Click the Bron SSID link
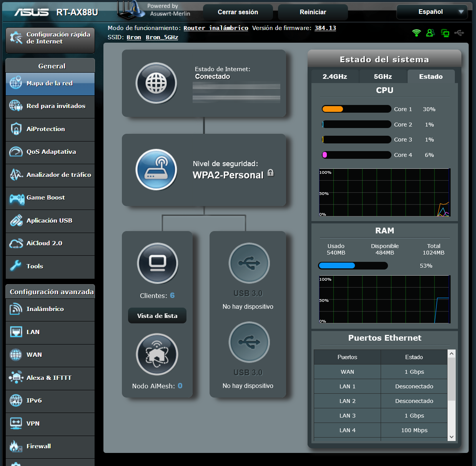The height and width of the screenshot is (466, 476). (x=134, y=37)
